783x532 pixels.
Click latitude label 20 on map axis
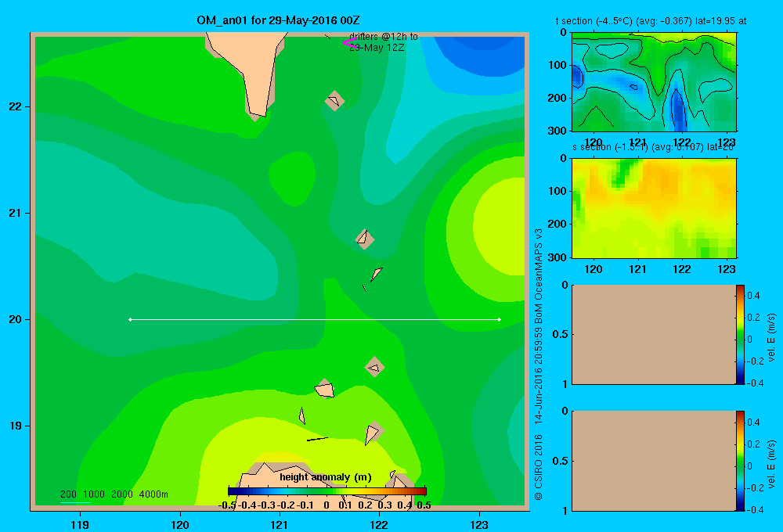[16, 319]
